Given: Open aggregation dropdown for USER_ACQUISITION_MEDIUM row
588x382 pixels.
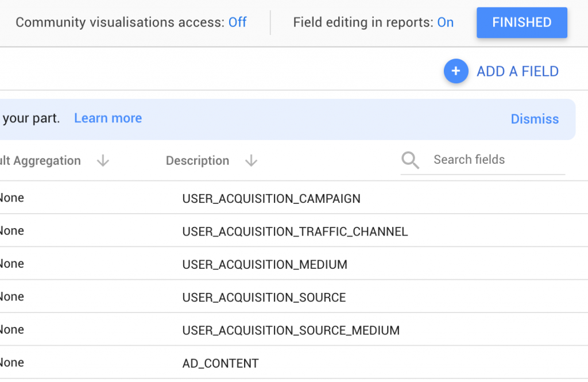Looking at the screenshot, I should (12, 264).
